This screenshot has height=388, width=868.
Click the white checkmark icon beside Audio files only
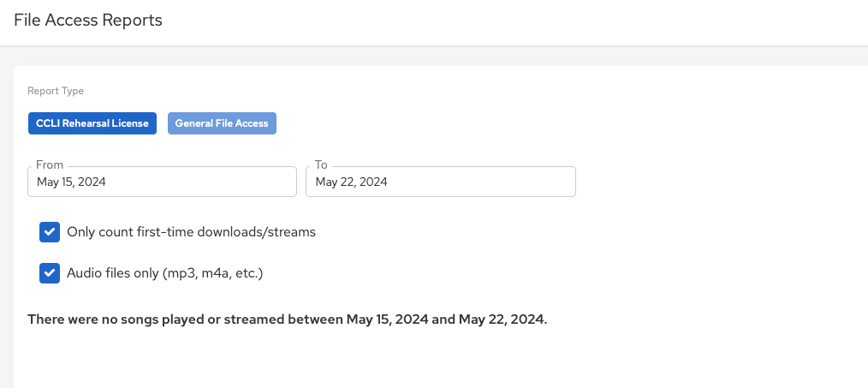(x=50, y=273)
